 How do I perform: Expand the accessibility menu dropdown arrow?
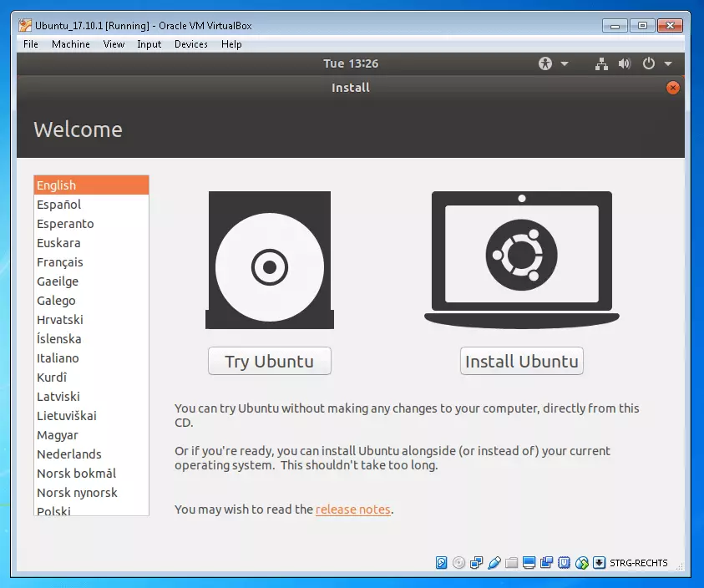565,63
